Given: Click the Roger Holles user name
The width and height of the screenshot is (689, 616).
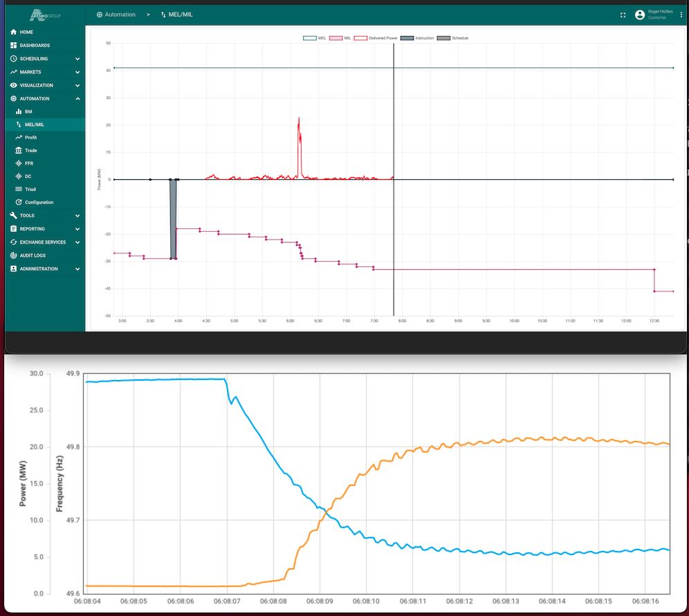Looking at the screenshot, I should (660, 12).
